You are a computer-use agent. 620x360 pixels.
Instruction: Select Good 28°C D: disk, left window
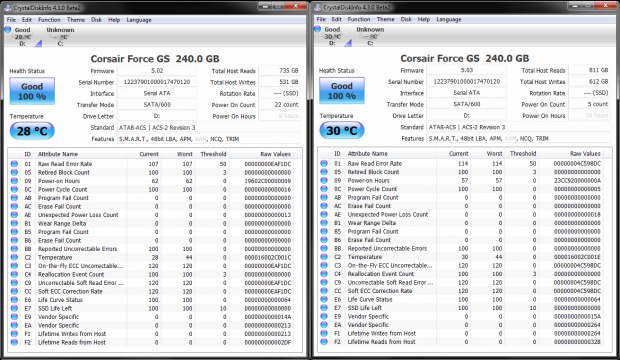(x=23, y=36)
